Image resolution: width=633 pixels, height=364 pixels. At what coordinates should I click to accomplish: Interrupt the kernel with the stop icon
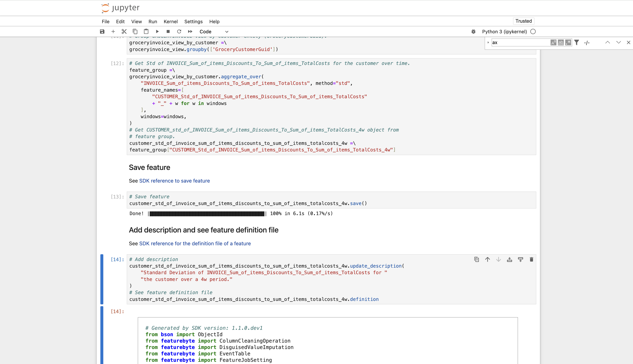coord(168,31)
